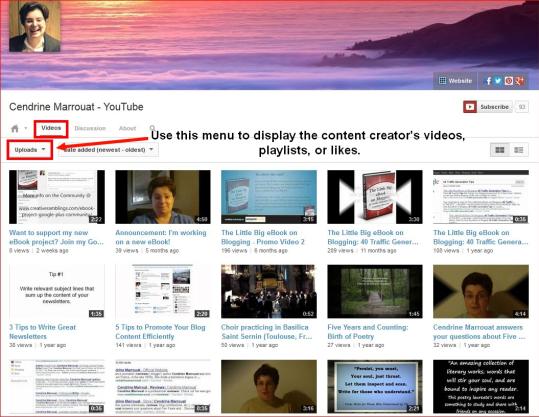Open the Google Plus icon on banner
The height and width of the screenshot is (417, 539).
tap(519, 81)
